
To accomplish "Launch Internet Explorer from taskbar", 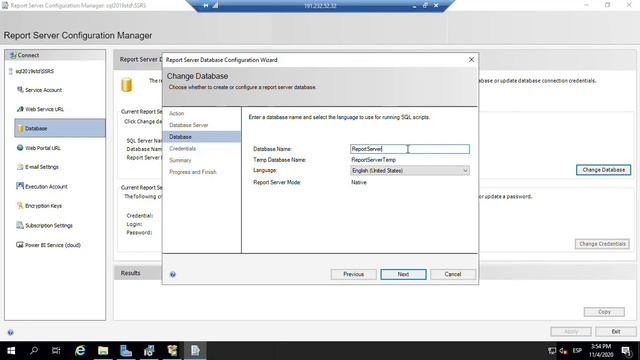I will [80, 351].
